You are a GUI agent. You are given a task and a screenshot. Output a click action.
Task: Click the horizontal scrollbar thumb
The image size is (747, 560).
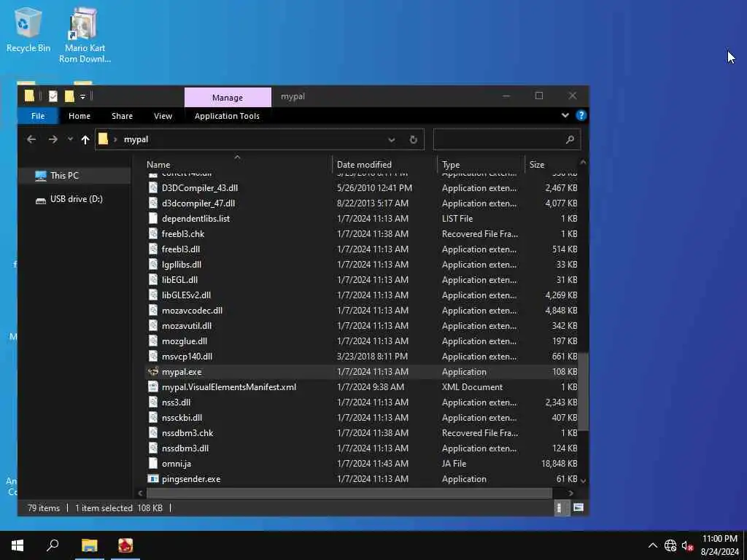pyautogui.click(x=349, y=493)
